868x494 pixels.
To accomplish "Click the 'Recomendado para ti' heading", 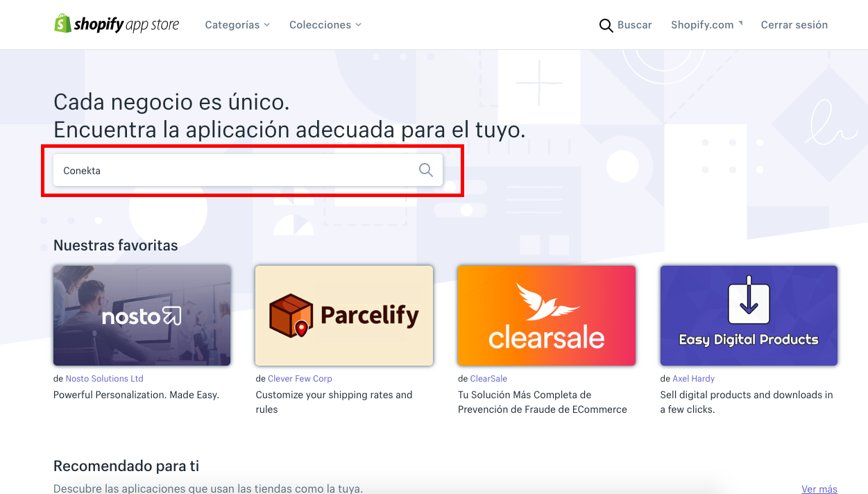I will (126, 466).
